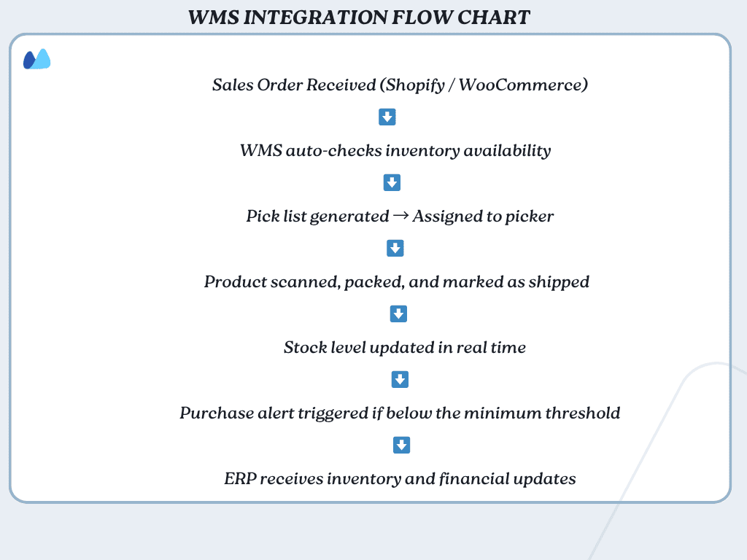Image resolution: width=747 pixels, height=560 pixels.
Task: Select 'WMS auto-checks inventory availability' step
Action: click(x=395, y=151)
